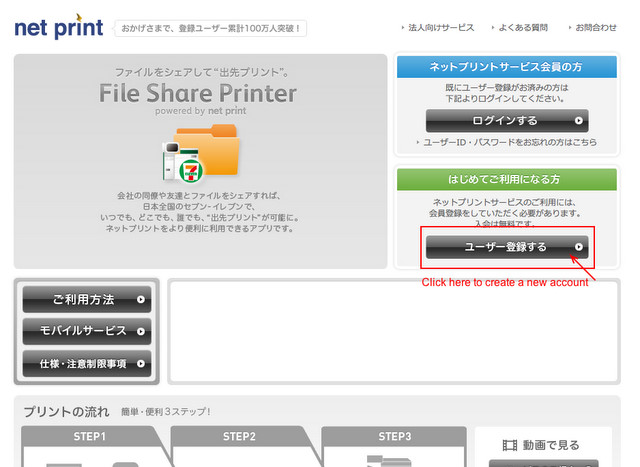Click the registered users 100万人 announcement banner
The height and width of the screenshot is (467, 640).
point(211,29)
